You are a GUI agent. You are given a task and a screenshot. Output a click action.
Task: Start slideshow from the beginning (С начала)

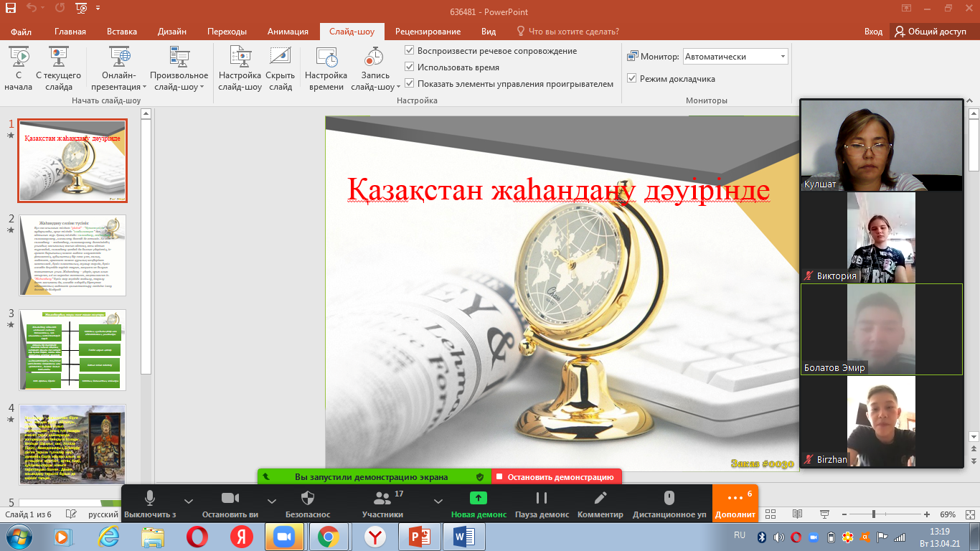pos(18,69)
